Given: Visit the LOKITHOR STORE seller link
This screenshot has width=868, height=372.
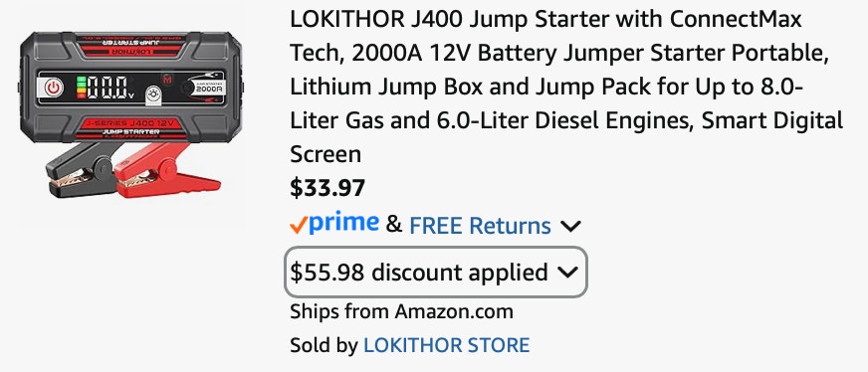Looking at the screenshot, I should 446,345.
